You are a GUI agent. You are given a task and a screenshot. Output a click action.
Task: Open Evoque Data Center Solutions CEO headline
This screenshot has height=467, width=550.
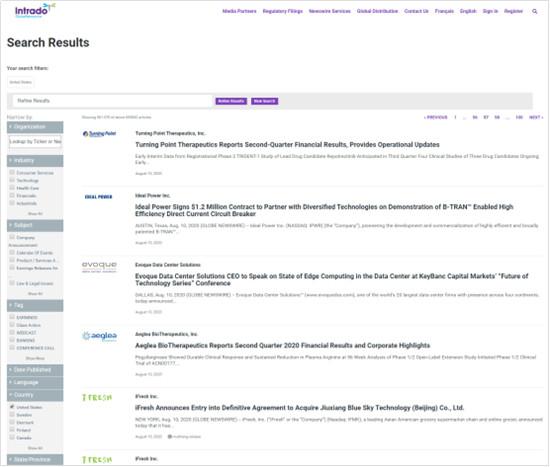[331, 280]
